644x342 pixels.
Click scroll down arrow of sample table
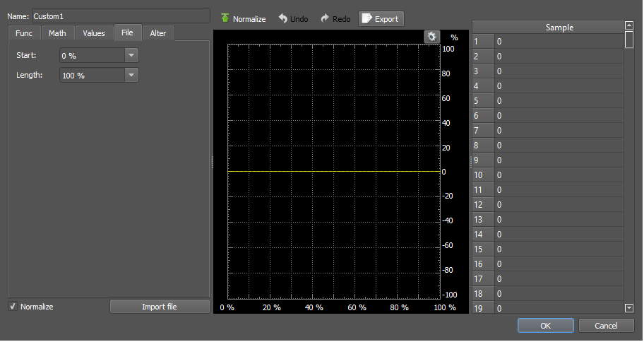point(628,308)
